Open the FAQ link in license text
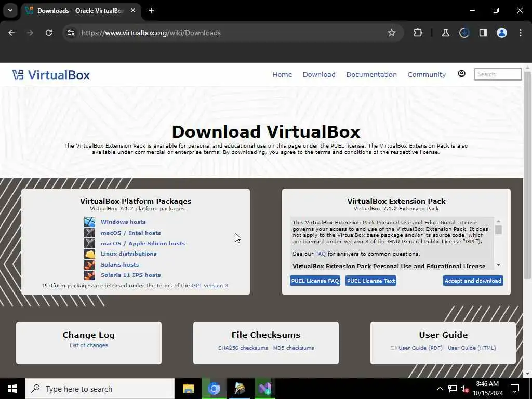 [320, 254]
